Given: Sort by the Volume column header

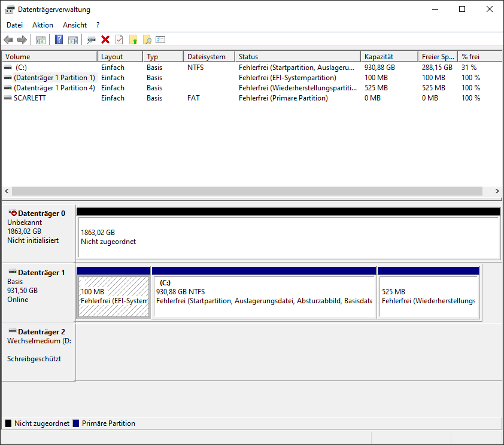Looking at the screenshot, I should click(x=50, y=56).
